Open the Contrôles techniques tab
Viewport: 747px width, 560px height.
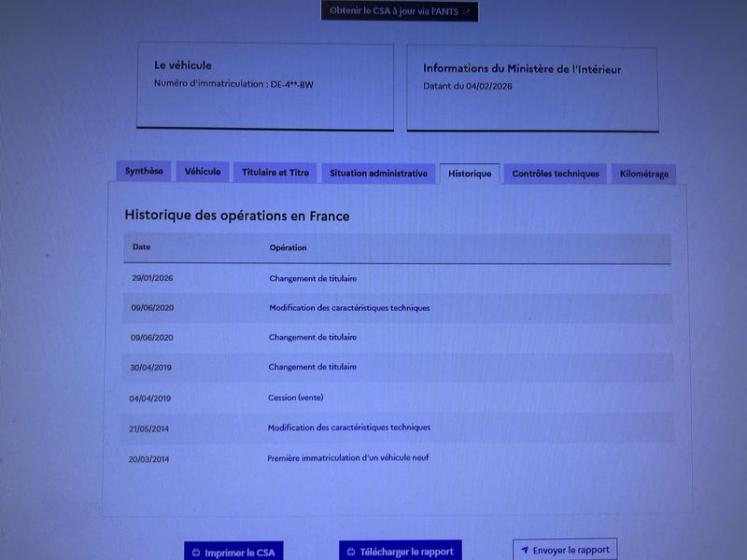point(555,174)
